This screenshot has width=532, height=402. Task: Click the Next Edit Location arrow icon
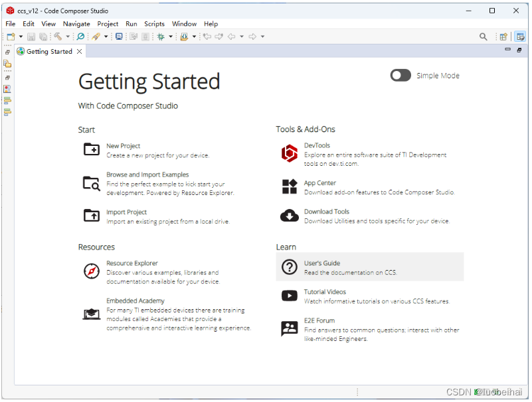[x=219, y=36]
